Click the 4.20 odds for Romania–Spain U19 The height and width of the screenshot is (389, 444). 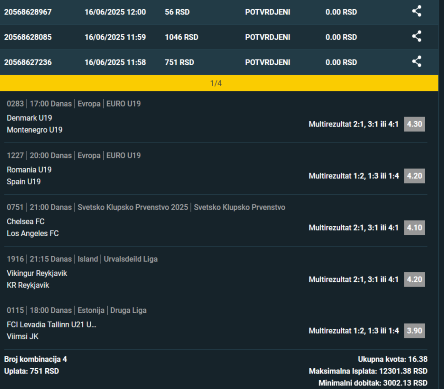(414, 176)
